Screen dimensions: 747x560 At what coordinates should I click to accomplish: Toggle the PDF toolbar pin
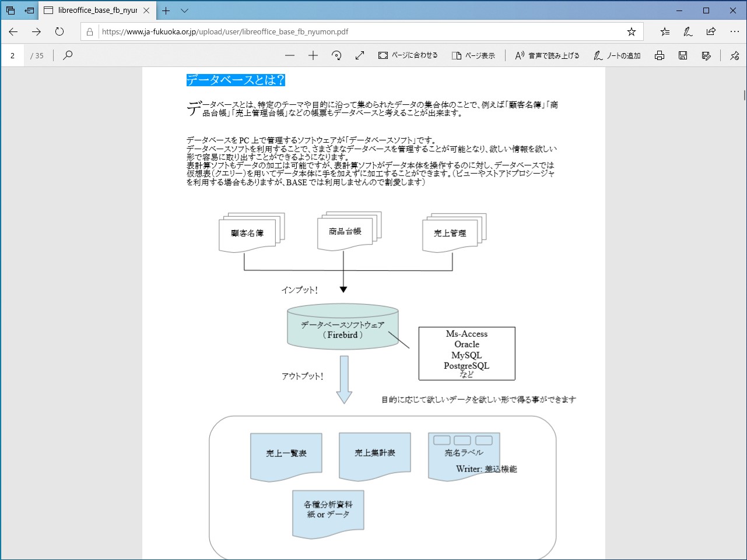pos(734,55)
